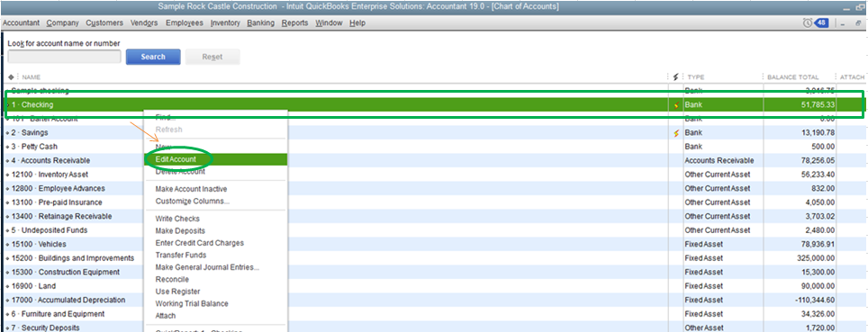
Task: Select 5 · Undeposited Funds row
Action: click(x=434, y=230)
